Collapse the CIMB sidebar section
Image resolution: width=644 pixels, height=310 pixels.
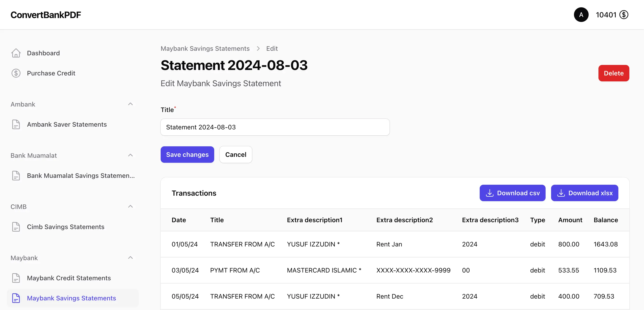(130, 207)
